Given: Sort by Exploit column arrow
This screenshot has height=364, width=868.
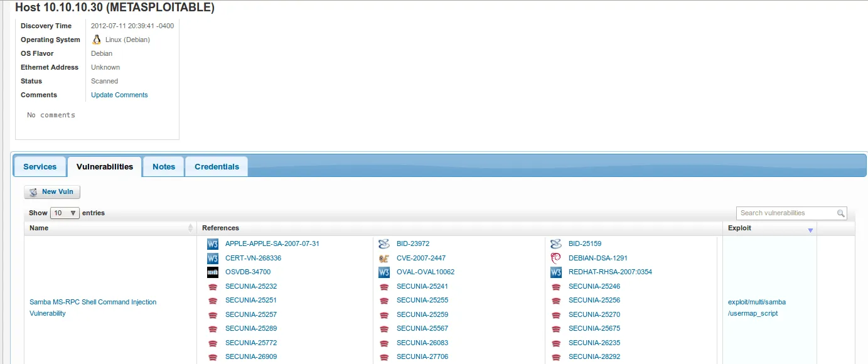Looking at the screenshot, I should point(810,230).
